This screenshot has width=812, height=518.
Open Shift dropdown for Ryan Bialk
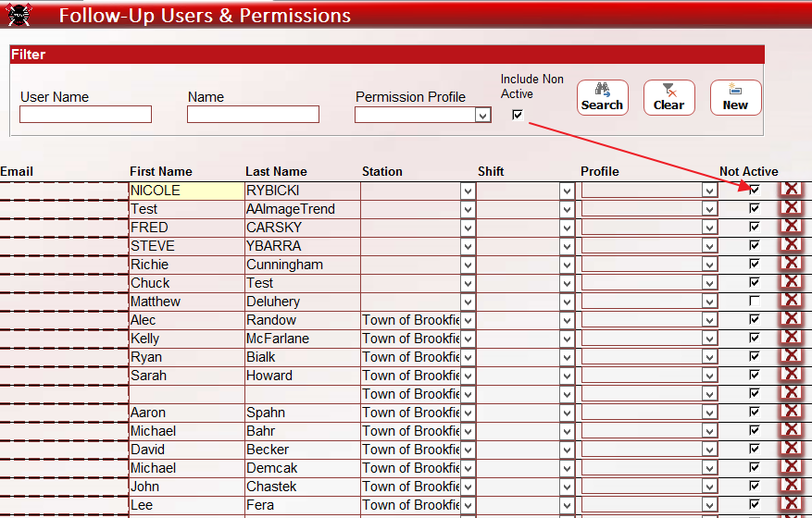coord(567,357)
